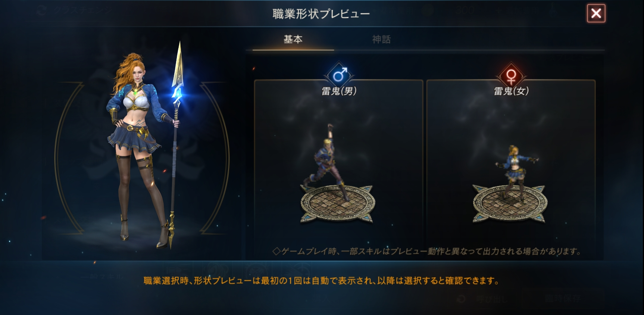Click the 雷鬼(女) class label
This screenshot has height=315, width=644.
[511, 91]
